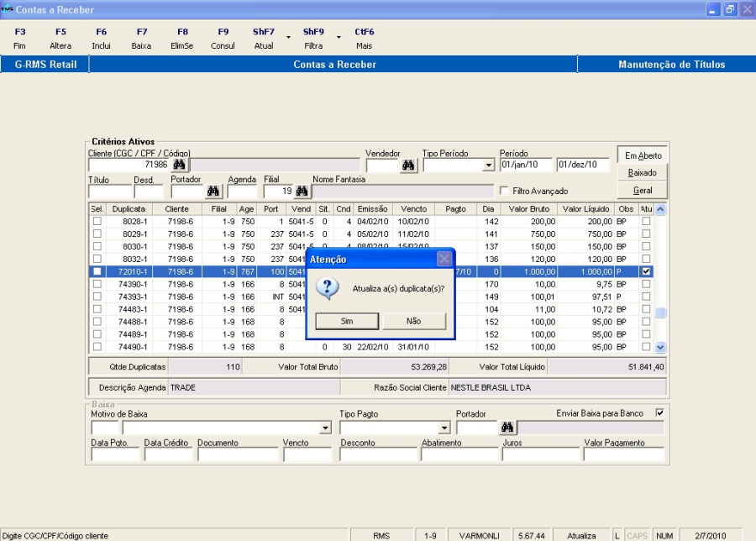The image size is (756, 541).
Task: Close the Atenção dialog with X
Action: (x=444, y=260)
